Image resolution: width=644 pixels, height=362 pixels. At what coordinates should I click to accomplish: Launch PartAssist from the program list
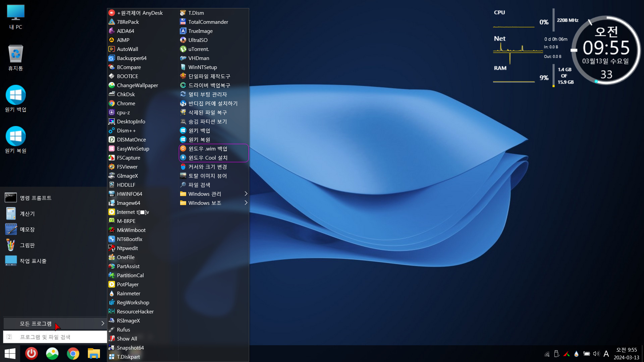tap(142, 266)
